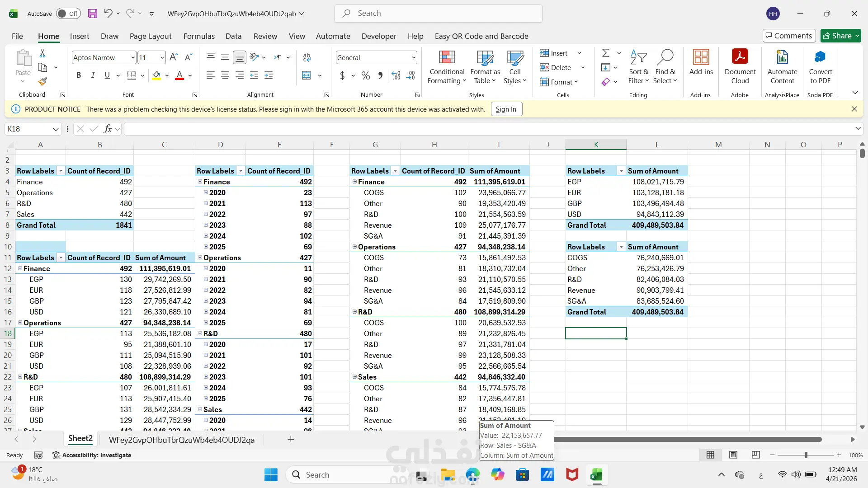The height and width of the screenshot is (488, 868).
Task: Select the WFey2GvpOHbuTbrQzuWb4eb4OUDJ2qa sheet tab
Action: 182,440
